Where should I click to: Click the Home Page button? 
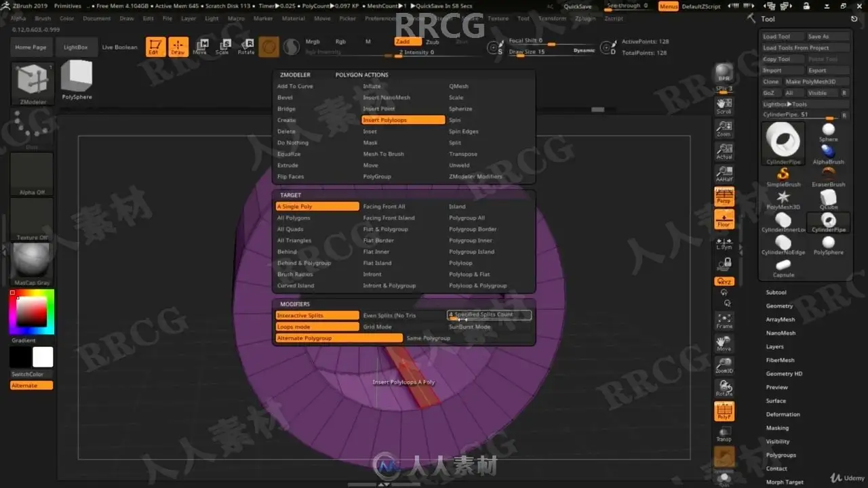(31, 47)
